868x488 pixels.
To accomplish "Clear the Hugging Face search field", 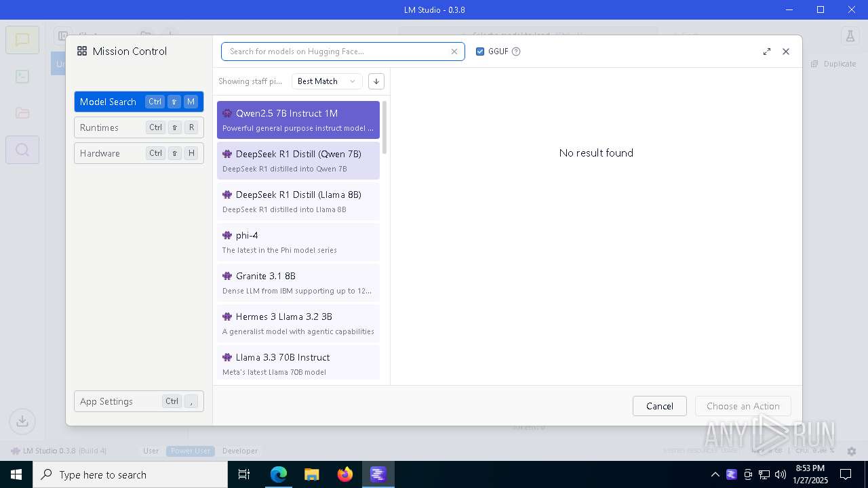I will click(454, 52).
